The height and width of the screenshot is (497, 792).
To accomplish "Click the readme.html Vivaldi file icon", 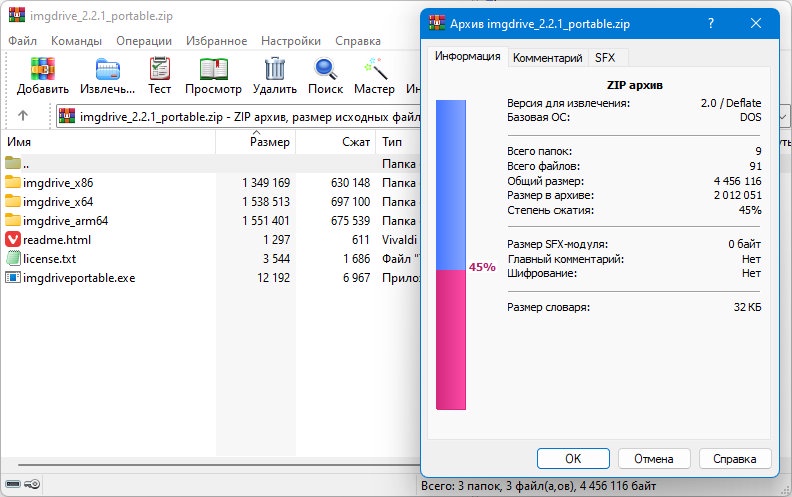I will coord(13,239).
